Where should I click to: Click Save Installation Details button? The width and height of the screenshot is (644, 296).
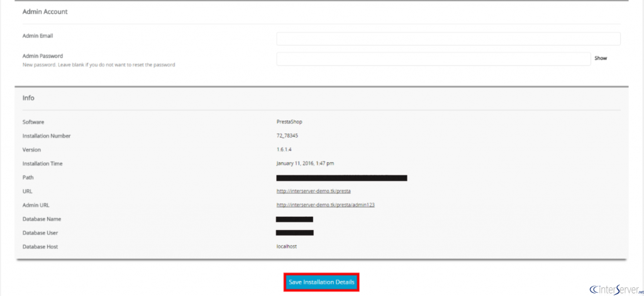(321, 282)
